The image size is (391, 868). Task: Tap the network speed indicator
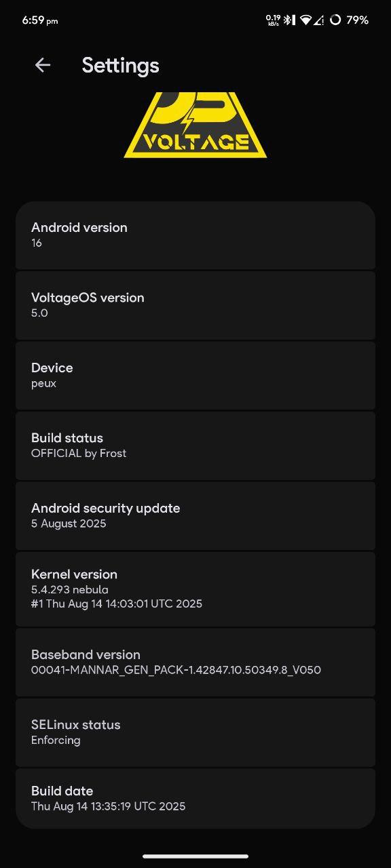click(x=274, y=20)
